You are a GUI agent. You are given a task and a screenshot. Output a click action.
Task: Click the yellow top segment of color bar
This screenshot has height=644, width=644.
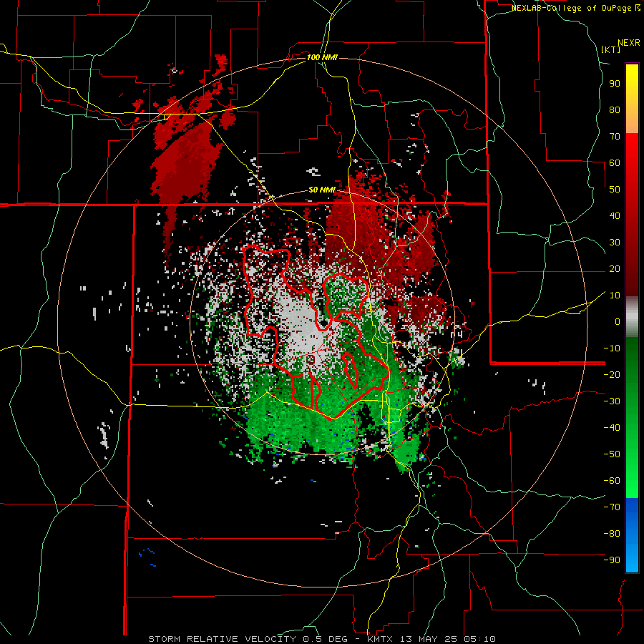(x=632, y=99)
